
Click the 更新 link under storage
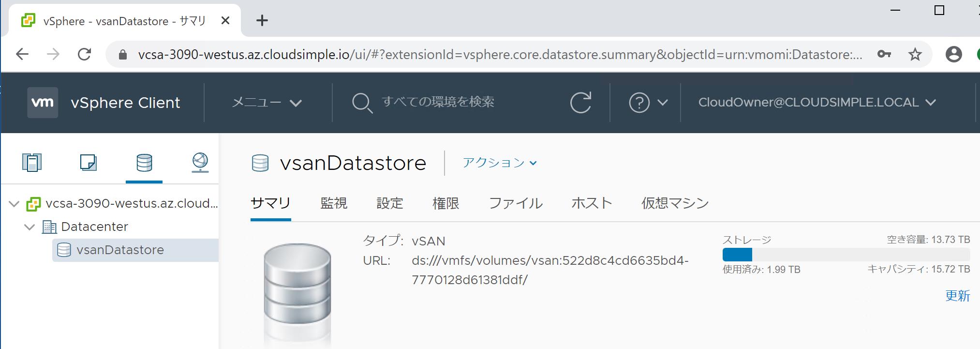958,296
